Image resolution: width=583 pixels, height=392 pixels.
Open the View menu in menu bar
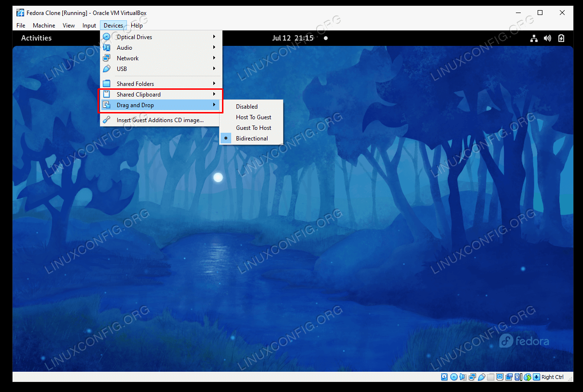(x=69, y=26)
